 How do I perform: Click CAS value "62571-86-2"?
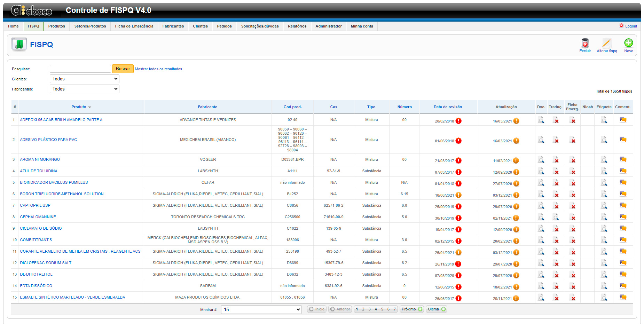tap(333, 206)
